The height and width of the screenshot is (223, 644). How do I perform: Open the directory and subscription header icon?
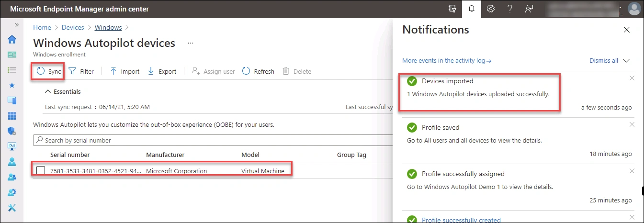(452, 9)
